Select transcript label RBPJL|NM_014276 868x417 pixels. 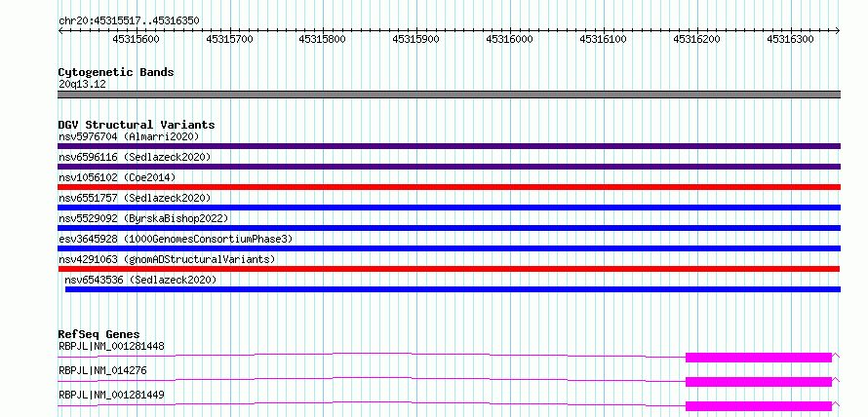pyautogui.click(x=102, y=370)
